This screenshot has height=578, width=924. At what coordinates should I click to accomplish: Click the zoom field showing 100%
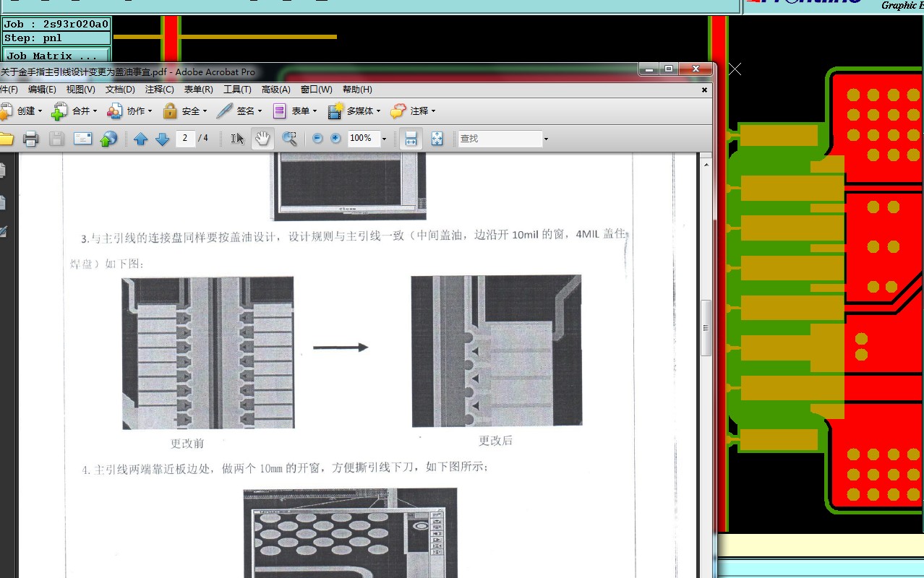(x=363, y=138)
